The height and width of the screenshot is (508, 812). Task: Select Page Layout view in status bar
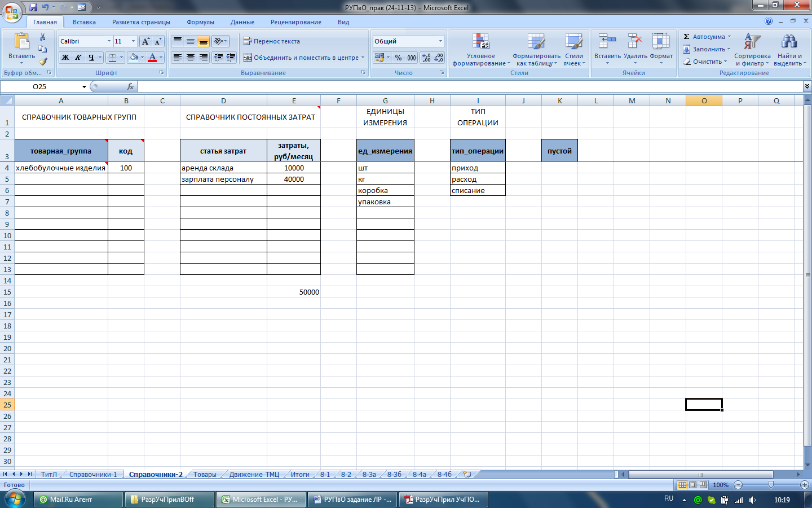(x=693, y=485)
